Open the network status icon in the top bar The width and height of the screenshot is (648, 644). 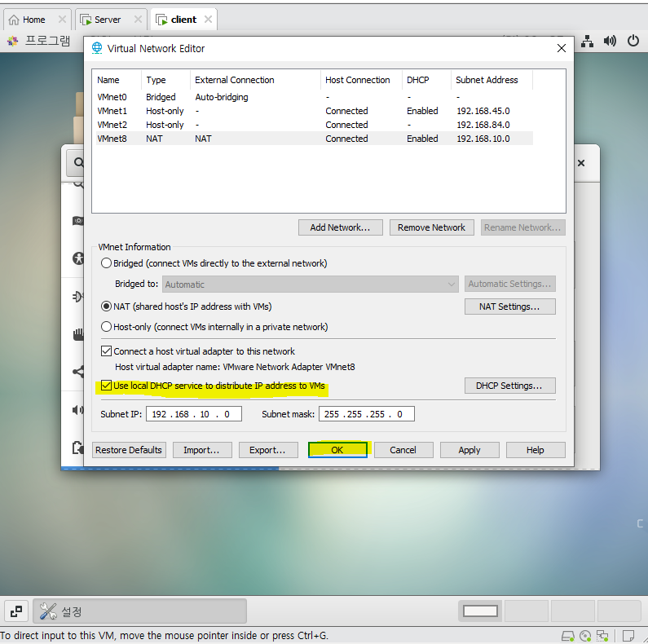(x=587, y=41)
